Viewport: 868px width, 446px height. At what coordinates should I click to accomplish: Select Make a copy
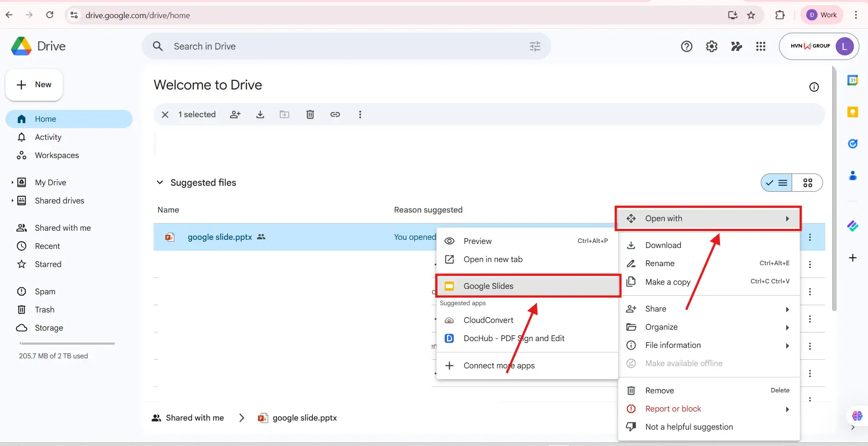(709, 282)
